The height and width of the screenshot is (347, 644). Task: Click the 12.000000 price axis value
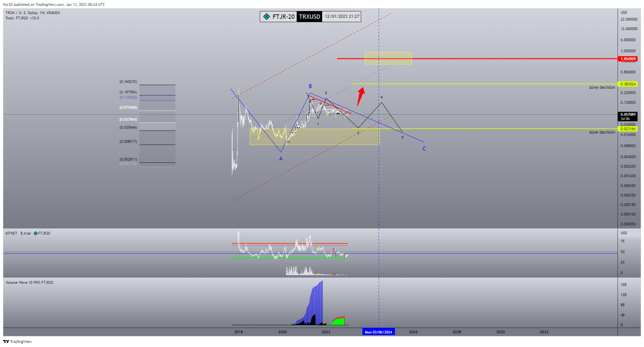(629, 29)
